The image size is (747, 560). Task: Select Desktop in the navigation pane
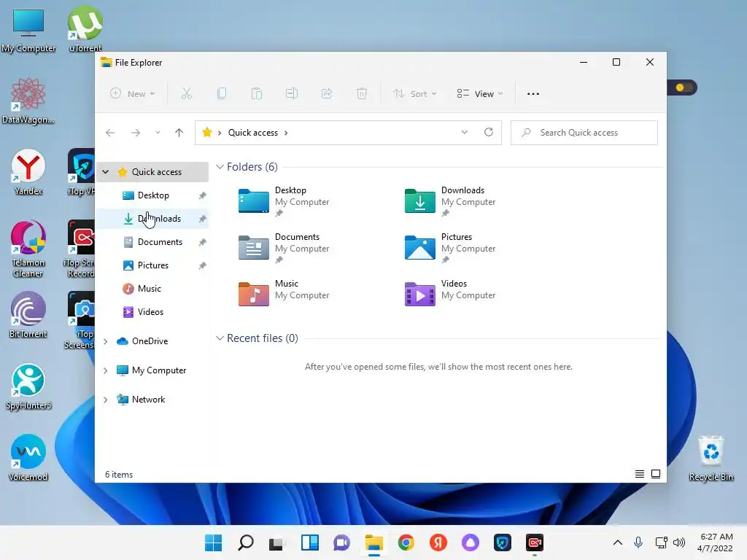click(152, 195)
